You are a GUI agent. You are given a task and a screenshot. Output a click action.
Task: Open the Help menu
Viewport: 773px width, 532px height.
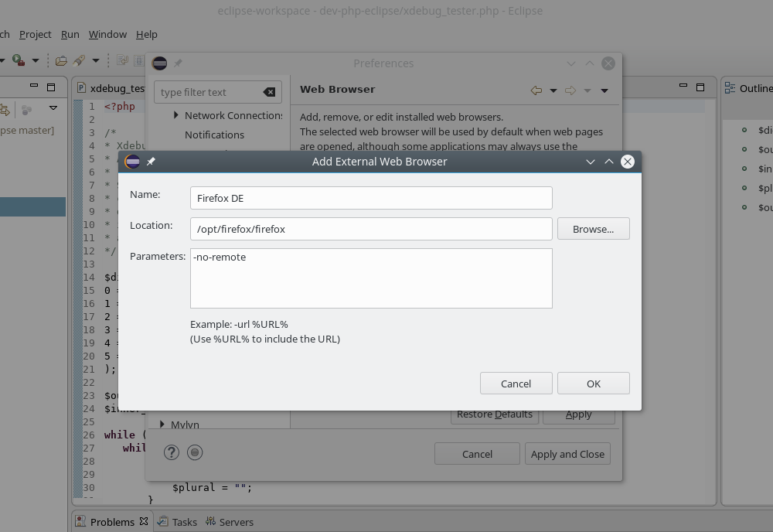point(146,35)
